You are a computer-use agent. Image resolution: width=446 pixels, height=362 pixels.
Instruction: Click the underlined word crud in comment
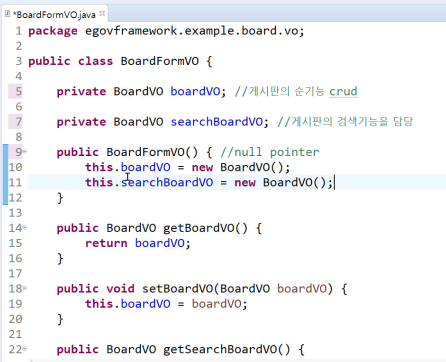[343, 91]
